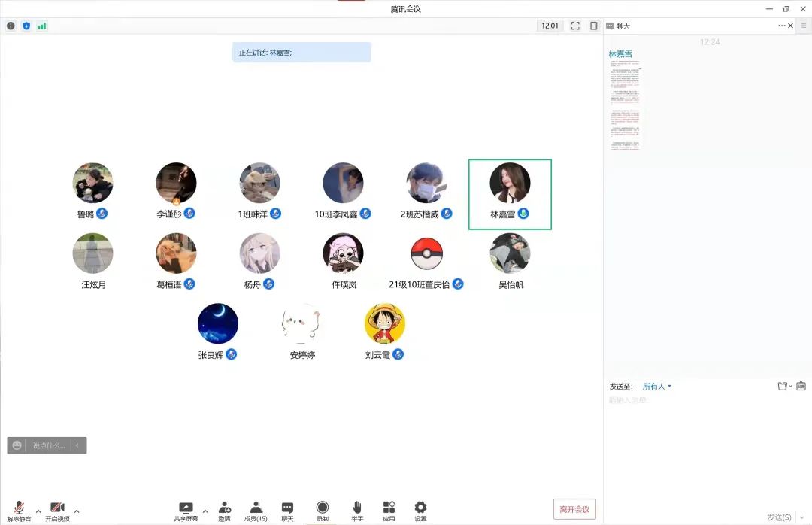Image resolution: width=812 pixels, height=525 pixels.
Task: Expand the arrow next to 开启视频
Action: tap(77, 511)
